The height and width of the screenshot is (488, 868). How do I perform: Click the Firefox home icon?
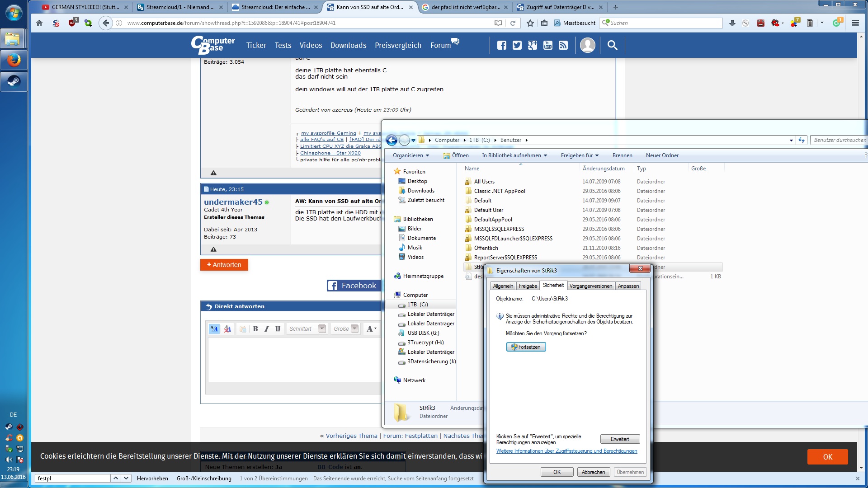click(x=39, y=23)
